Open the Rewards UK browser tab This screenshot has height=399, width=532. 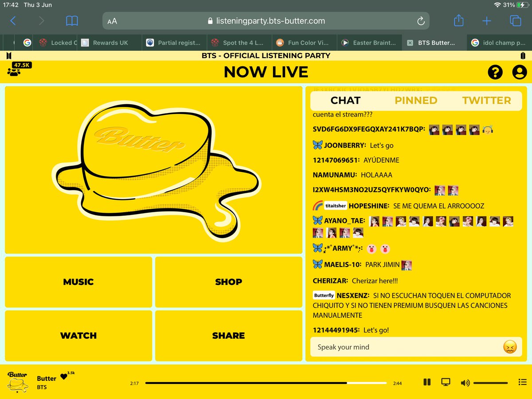110,43
